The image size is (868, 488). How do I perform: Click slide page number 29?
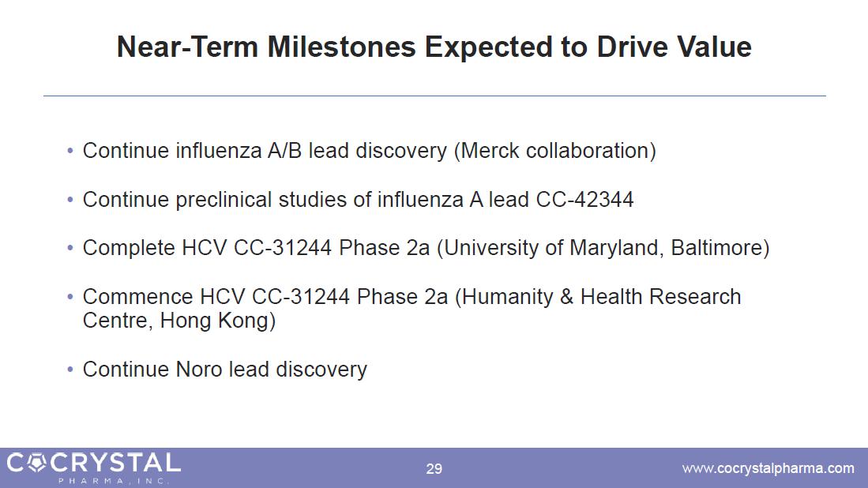(x=434, y=469)
